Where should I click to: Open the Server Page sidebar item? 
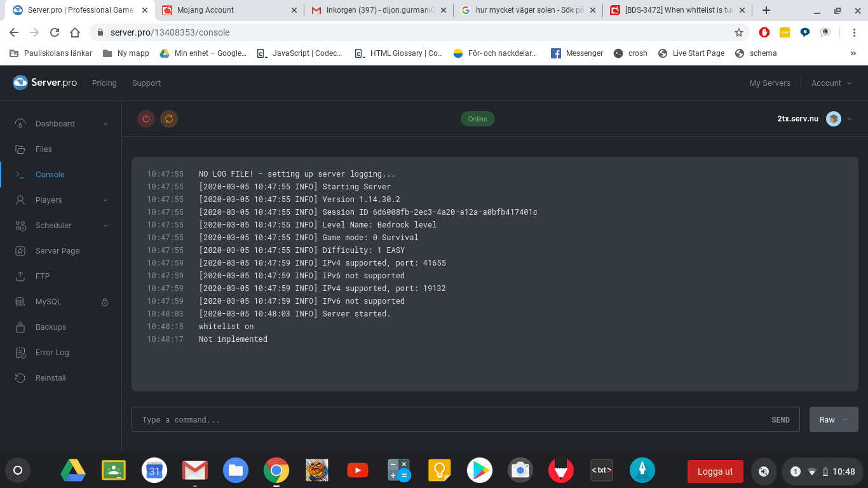[58, 251]
